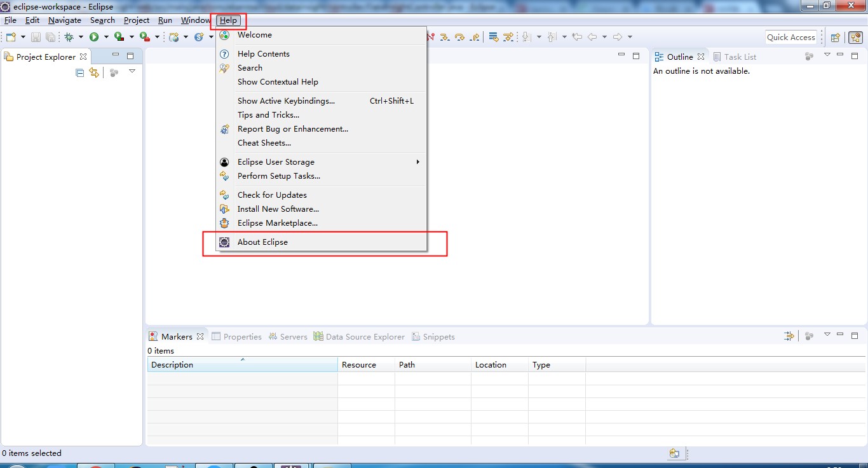Click the Markers filter arrow icon
The image size is (868, 468).
(789, 336)
